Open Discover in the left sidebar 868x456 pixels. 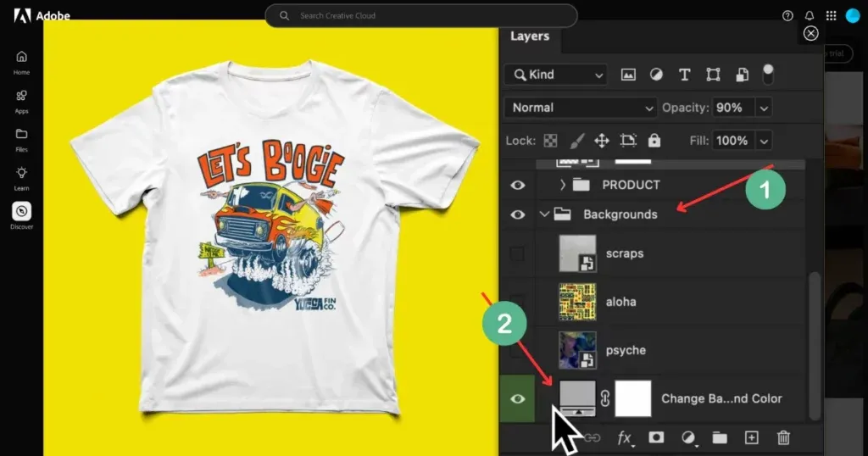click(x=21, y=215)
